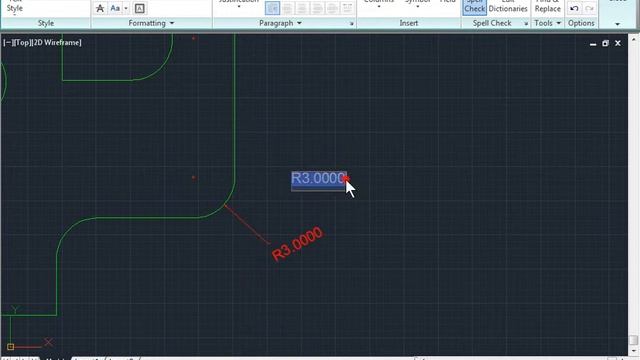Minimize the drawing viewport
The image size is (640, 360).
(x=593, y=44)
